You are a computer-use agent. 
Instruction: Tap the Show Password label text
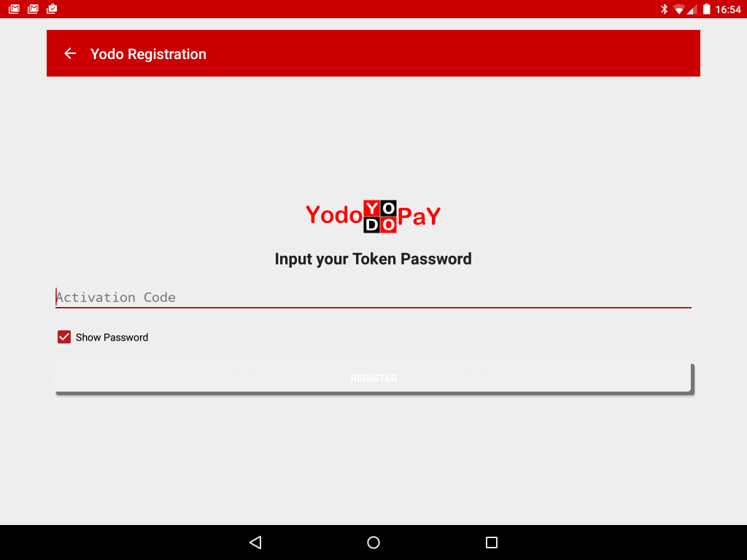pyautogui.click(x=112, y=337)
